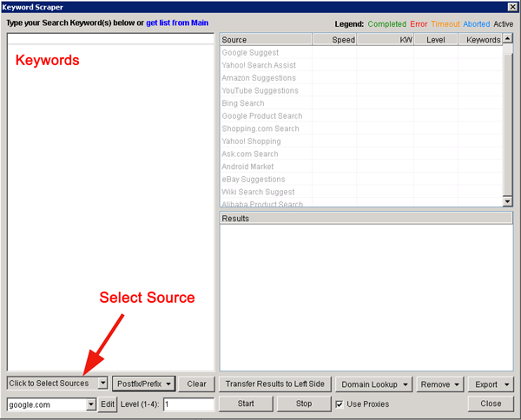Close the Keyword Scraper window via X
521x420 pixels.
click(512, 7)
